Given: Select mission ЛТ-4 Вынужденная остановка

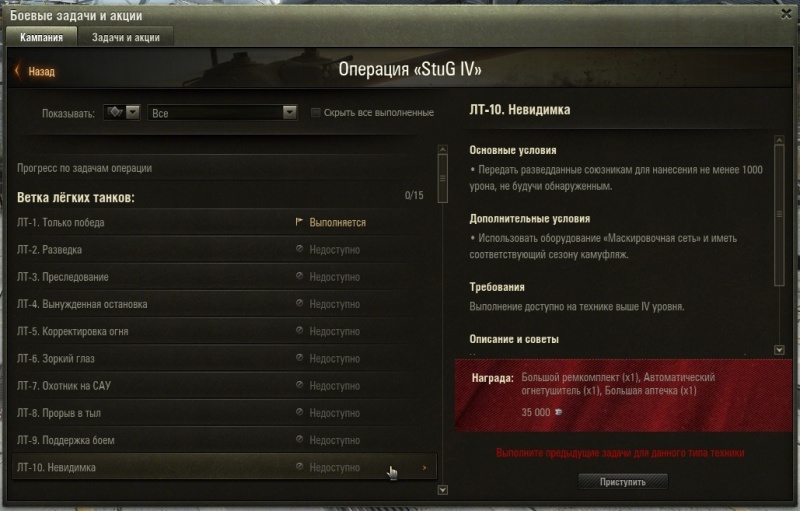Looking at the screenshot, I should point(217,304).
